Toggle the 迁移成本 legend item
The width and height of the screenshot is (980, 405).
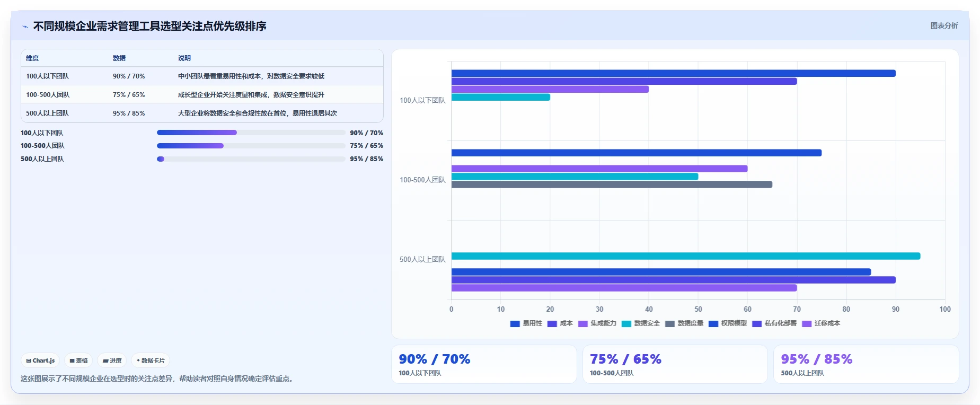pyautogui.click(x=820, y=323)
